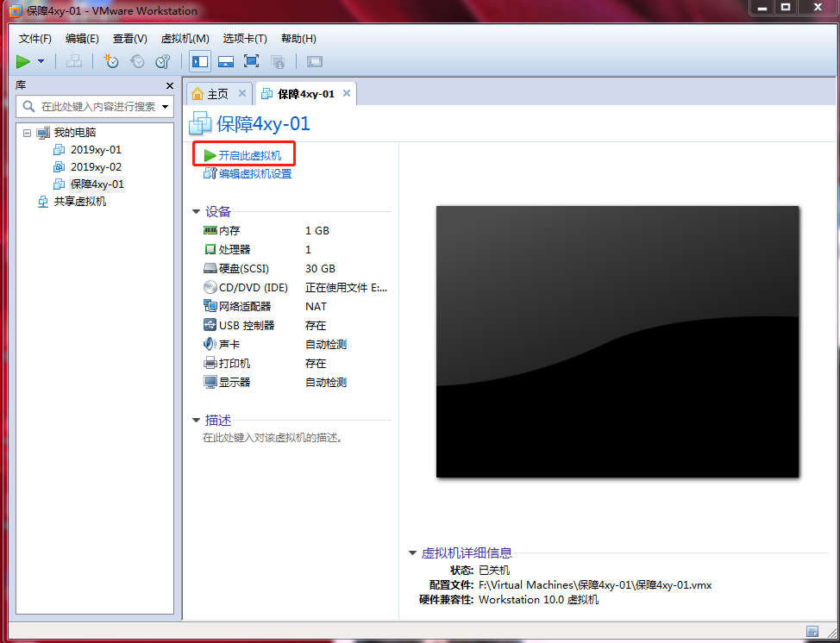Click the 网络适配器 device row
The height and width of the screenshot is (643, 840).
tap(296, 307)
